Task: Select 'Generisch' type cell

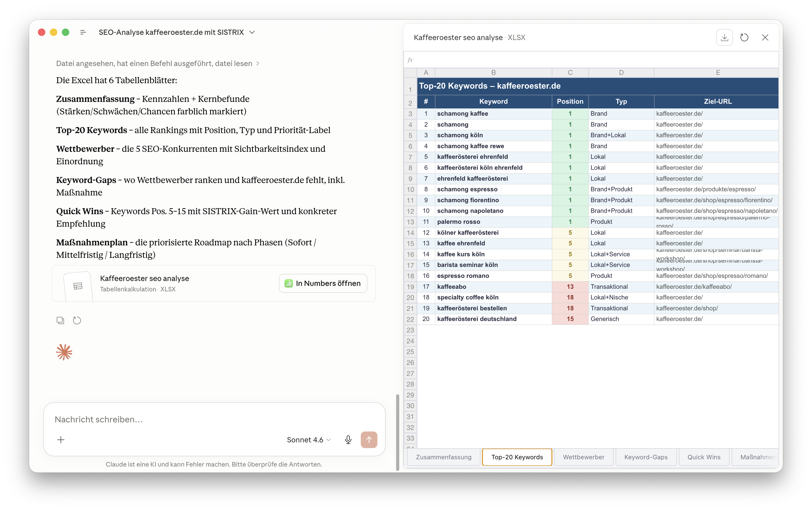Action: point(621,319)
